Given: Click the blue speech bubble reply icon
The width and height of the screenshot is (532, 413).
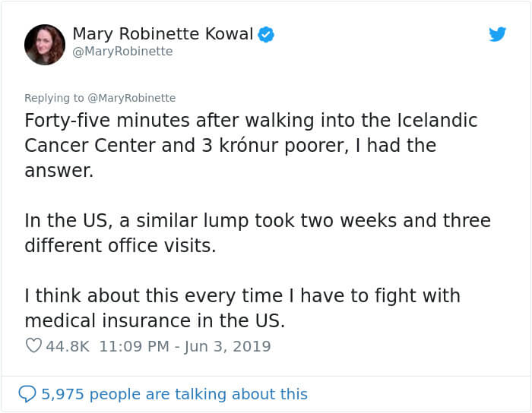Looking at the screenshot, I should point(27,394).
